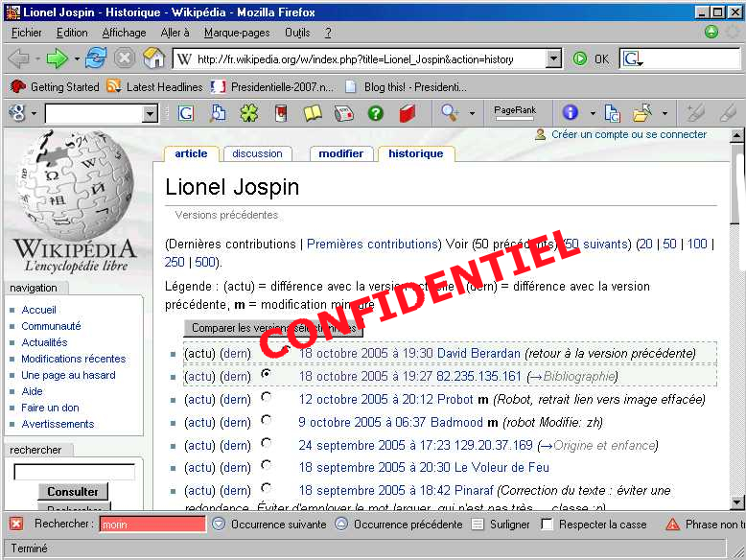This screenshot has width=746, height=560.
Task: Click into the Wikipedia rechercher search field
Action: tap(74, 472)
